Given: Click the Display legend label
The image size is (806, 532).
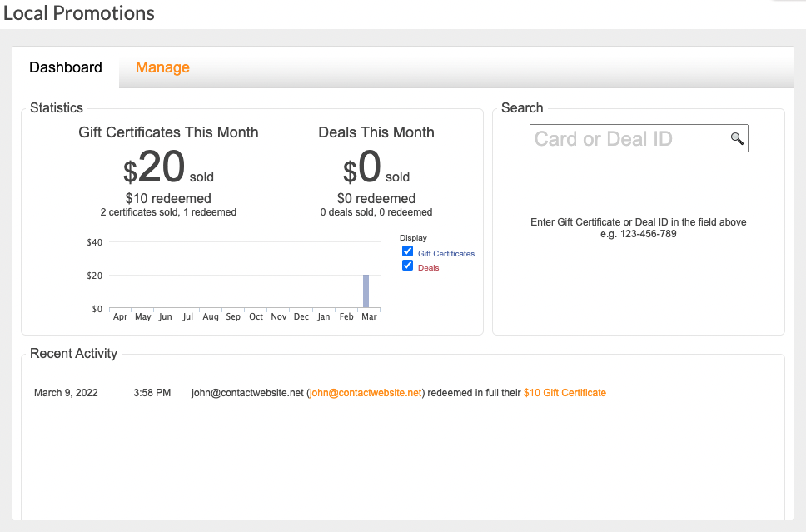Looking at the screenshot, I should (x=413, y=238).
